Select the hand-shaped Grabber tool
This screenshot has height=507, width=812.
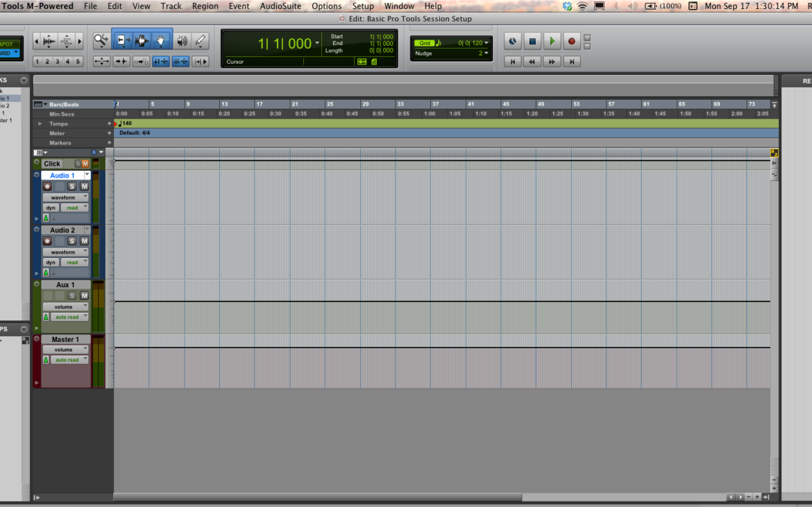160,40
